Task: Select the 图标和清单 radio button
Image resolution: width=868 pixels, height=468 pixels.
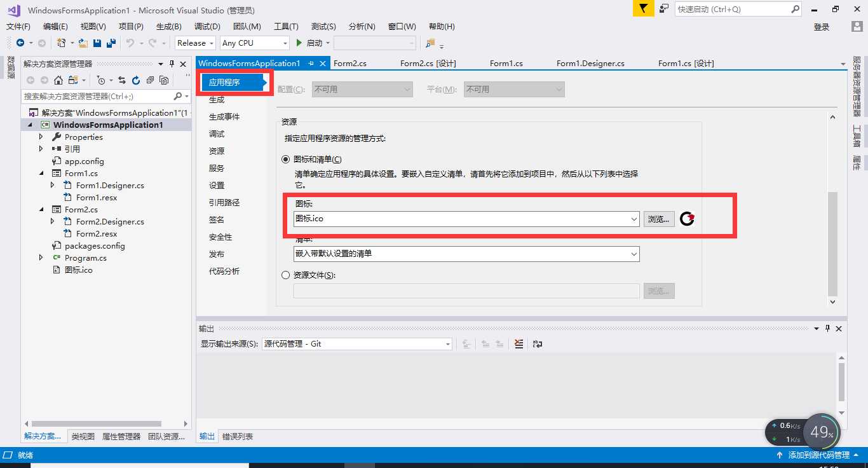Action: (286, 159)
